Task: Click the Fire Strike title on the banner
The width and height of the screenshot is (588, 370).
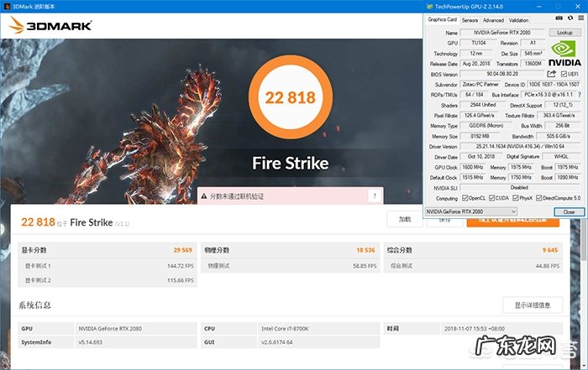Action: click(291, 164)
